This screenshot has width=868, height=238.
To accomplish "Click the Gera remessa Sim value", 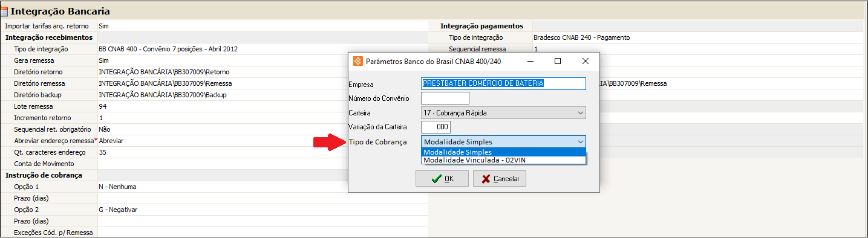I will [x=103, y=60].
